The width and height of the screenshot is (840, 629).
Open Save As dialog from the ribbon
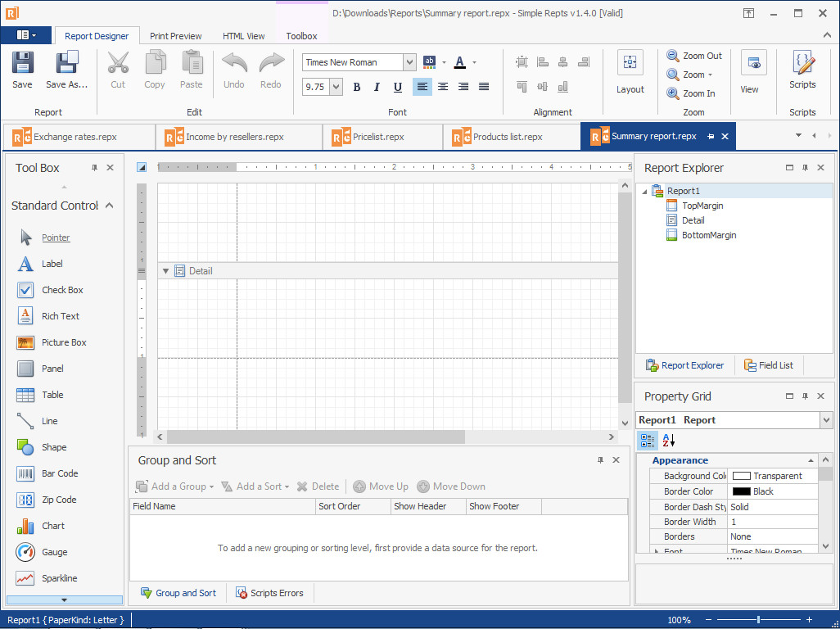[x=66, y=70]
